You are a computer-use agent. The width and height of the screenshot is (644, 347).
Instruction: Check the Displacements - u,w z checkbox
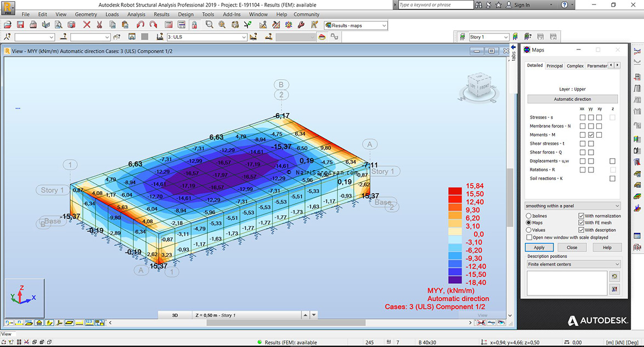click(612, 161)
